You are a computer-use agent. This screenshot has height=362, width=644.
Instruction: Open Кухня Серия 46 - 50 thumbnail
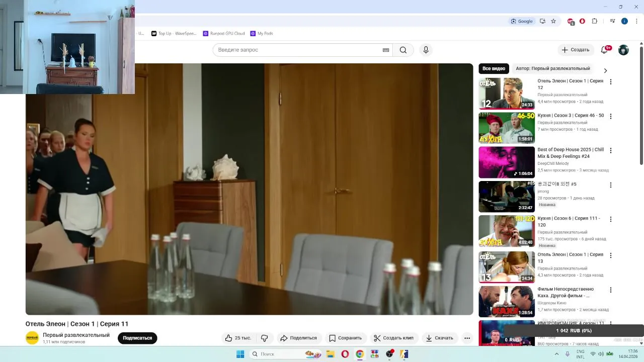pyautogui.click(x=507, y=128)
